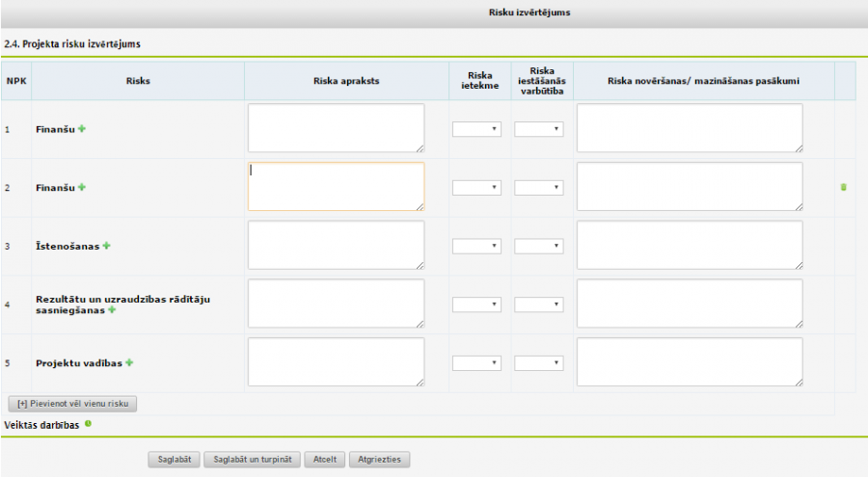This screenshot has width=868, height=477.
Task: Expand Riska ietekme dropdown in row 4
Action: tap(477, 305)
